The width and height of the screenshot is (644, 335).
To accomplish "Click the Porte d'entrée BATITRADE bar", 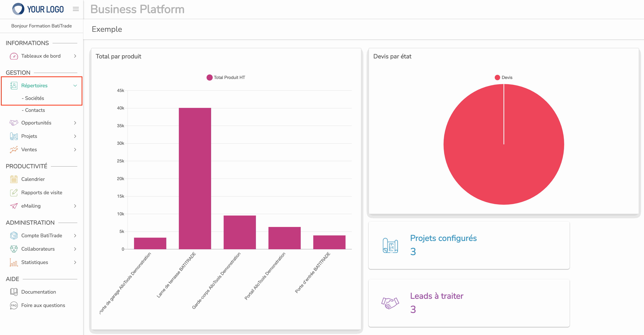I will tap(329, 242).
